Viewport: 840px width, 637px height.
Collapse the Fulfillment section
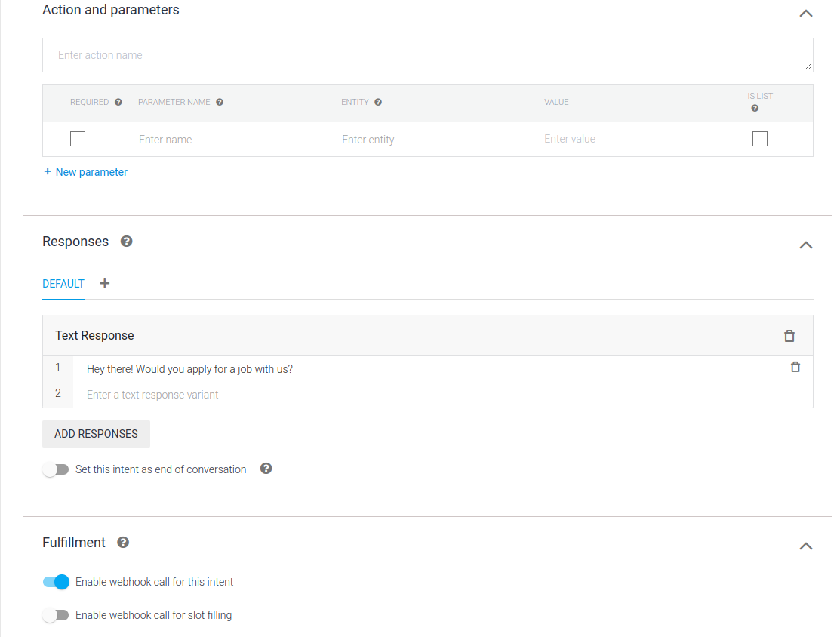(x=806, y=546)
